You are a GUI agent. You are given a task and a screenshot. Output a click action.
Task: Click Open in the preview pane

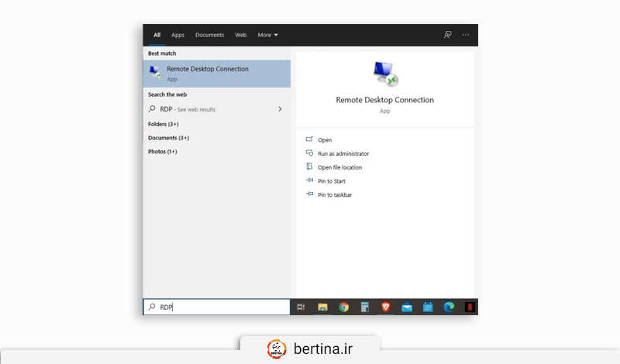point(325,140)
